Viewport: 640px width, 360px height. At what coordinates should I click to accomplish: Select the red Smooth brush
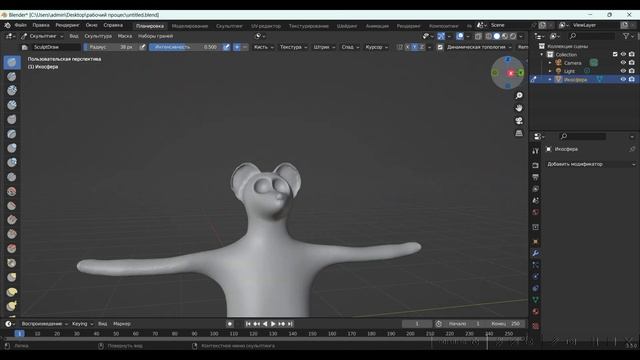point(12,191)
